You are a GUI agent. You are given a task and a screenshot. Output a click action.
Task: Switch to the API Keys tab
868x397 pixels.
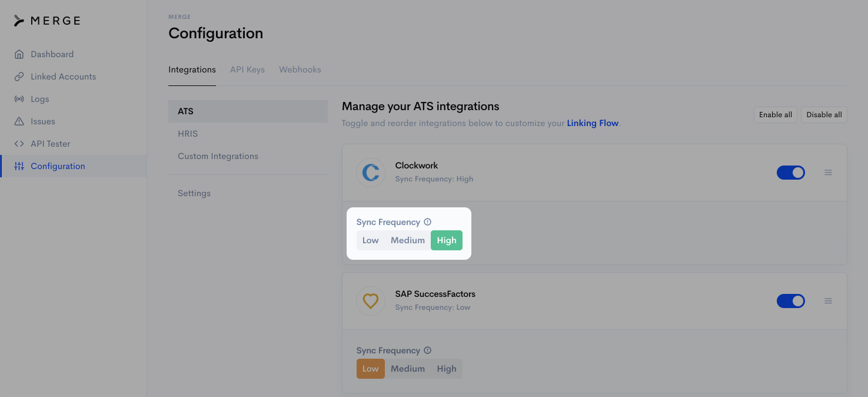click(x=247, y=70)
